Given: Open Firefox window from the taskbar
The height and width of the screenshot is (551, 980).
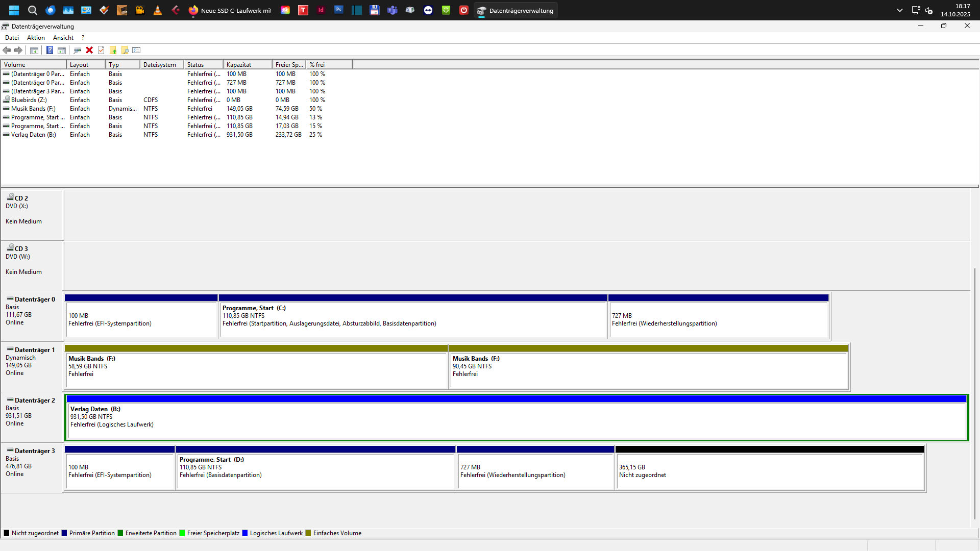Looking at the screenshot, I should click(x=230, y=10).
